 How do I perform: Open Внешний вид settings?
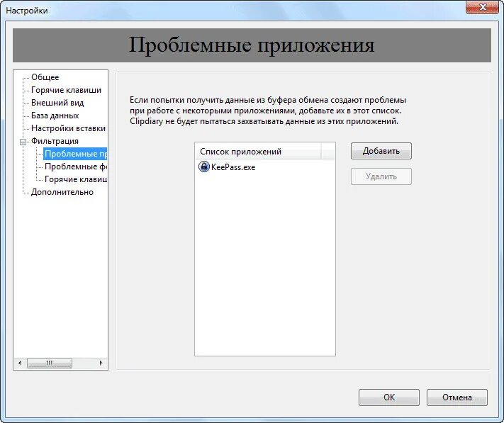pyautogui.click(x=57, y=103)
